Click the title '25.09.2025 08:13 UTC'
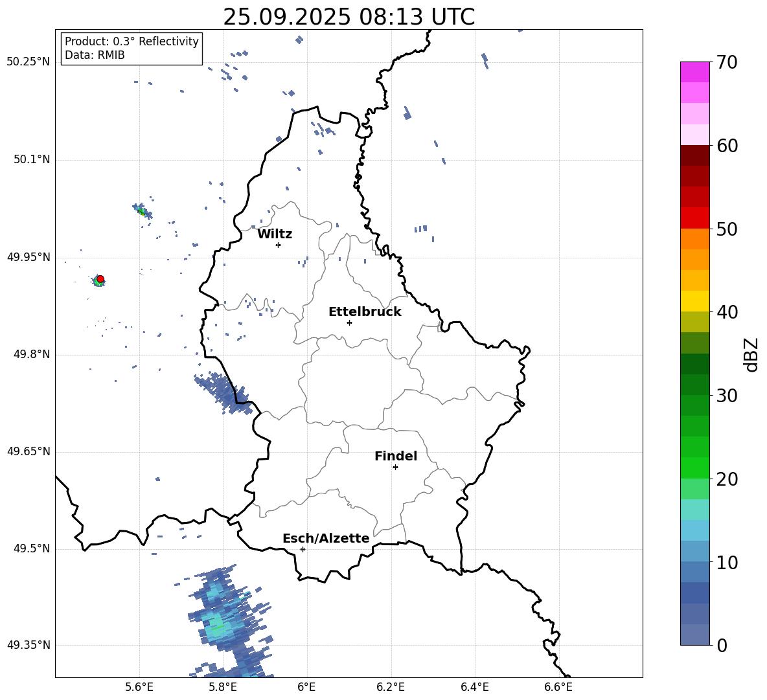This screenshot has width=767, height=700. point(349,17)
